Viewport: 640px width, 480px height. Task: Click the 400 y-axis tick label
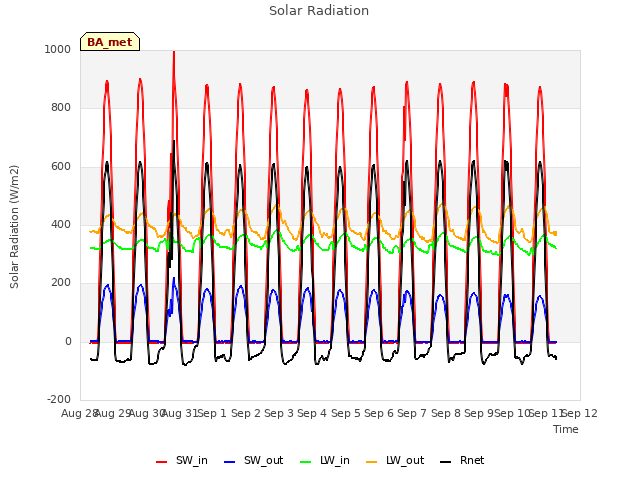pos(61,224)
